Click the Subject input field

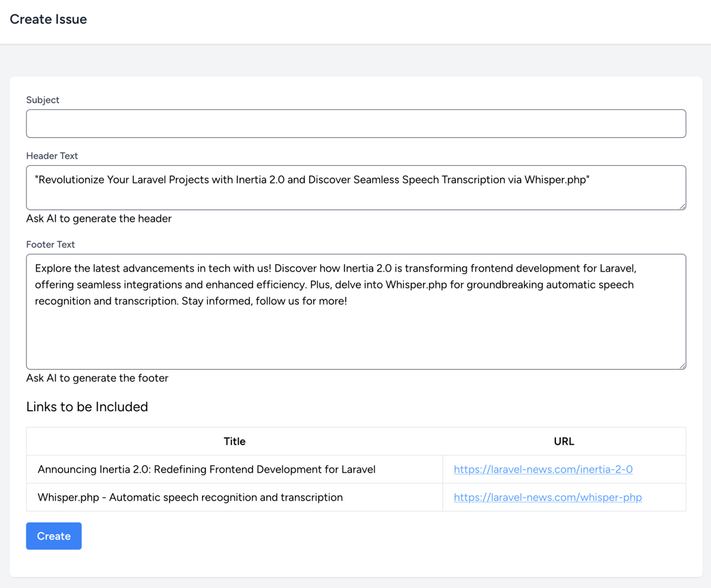coord(356,123)
